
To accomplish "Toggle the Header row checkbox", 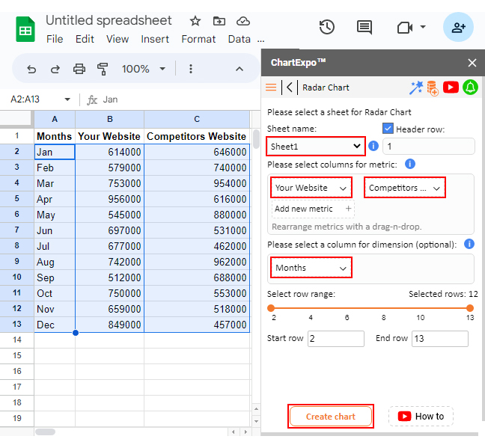I will [388, 129].
